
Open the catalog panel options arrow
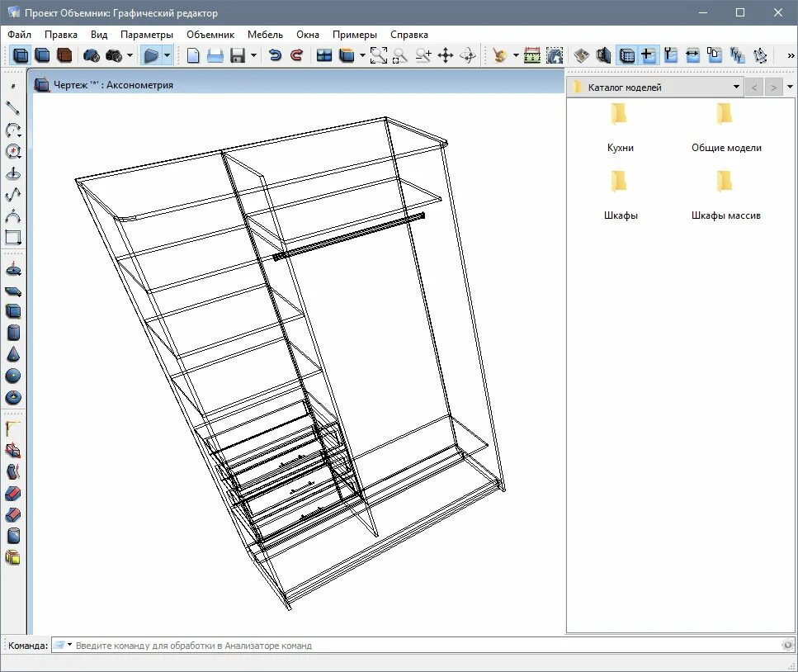click(x=790, y=87)
